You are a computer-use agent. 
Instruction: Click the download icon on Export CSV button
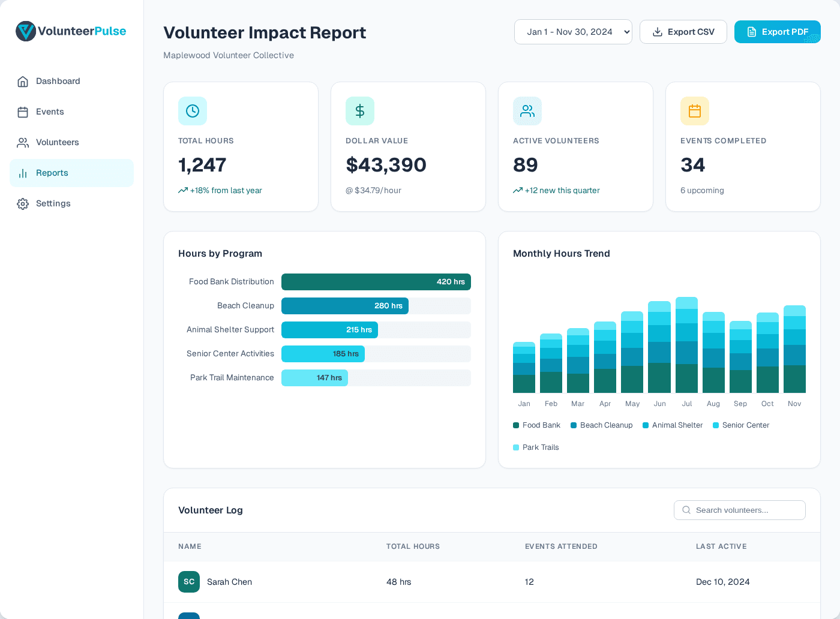click(658, 32)
